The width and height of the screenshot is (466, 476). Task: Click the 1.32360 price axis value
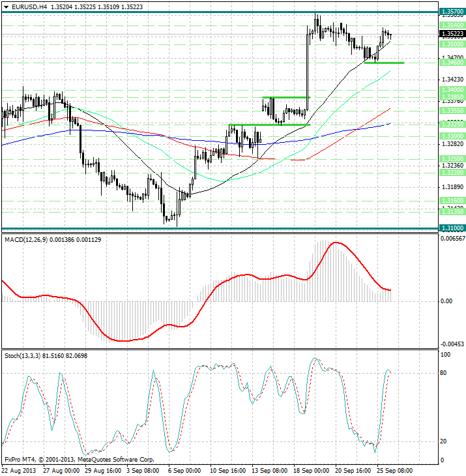453,166
